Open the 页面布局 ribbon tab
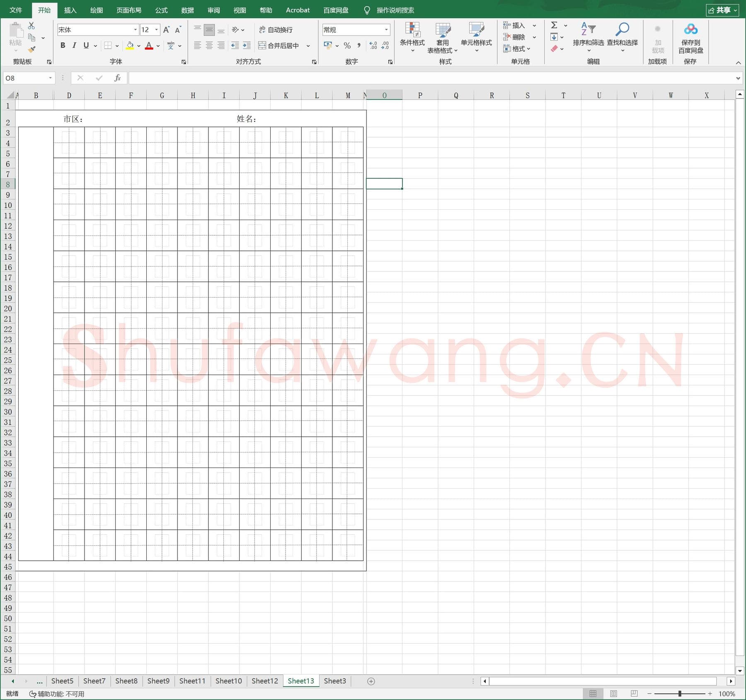The width and height of the screenshot is (746, 700). point(129,10)
